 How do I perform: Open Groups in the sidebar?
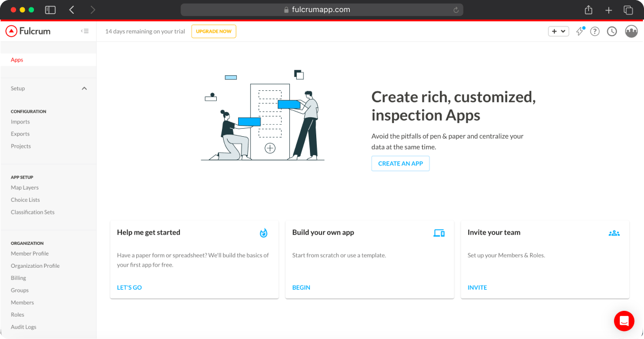[x=20, y=290]
